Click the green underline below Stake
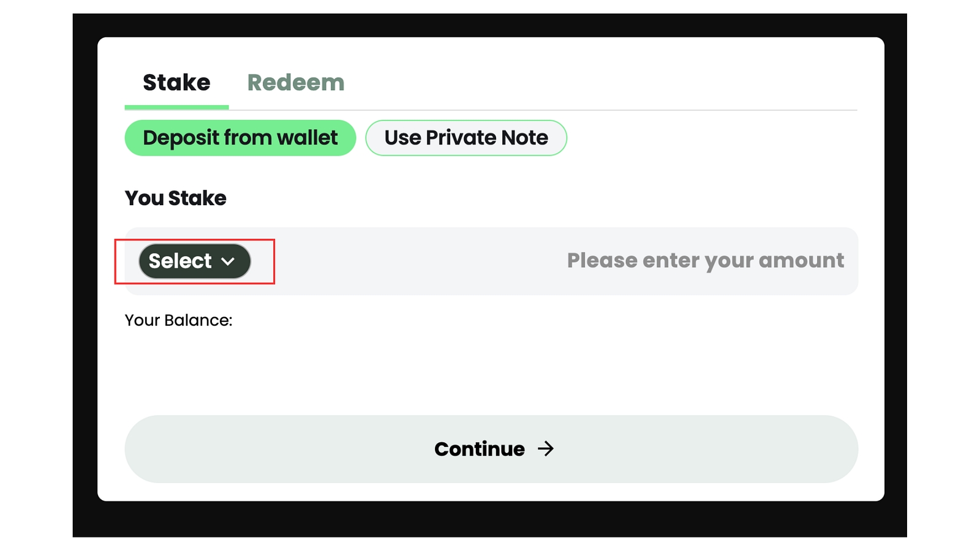 click(176, 107)
